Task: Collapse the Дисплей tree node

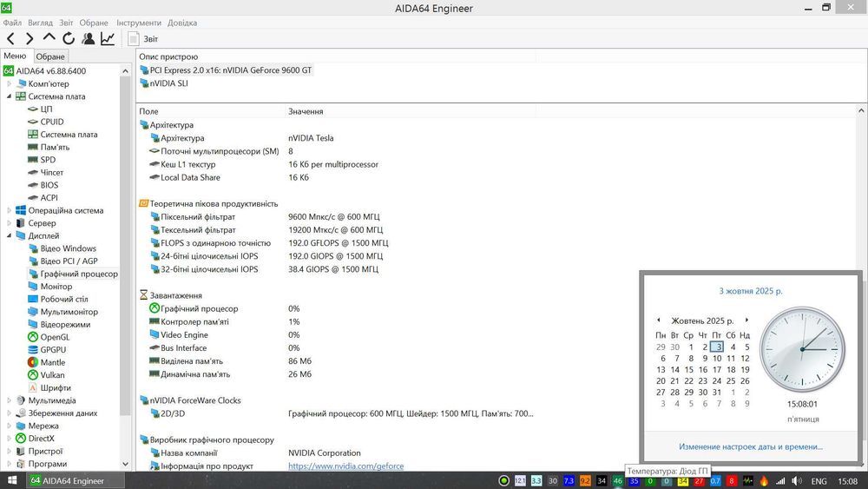Action: point(9,236)
